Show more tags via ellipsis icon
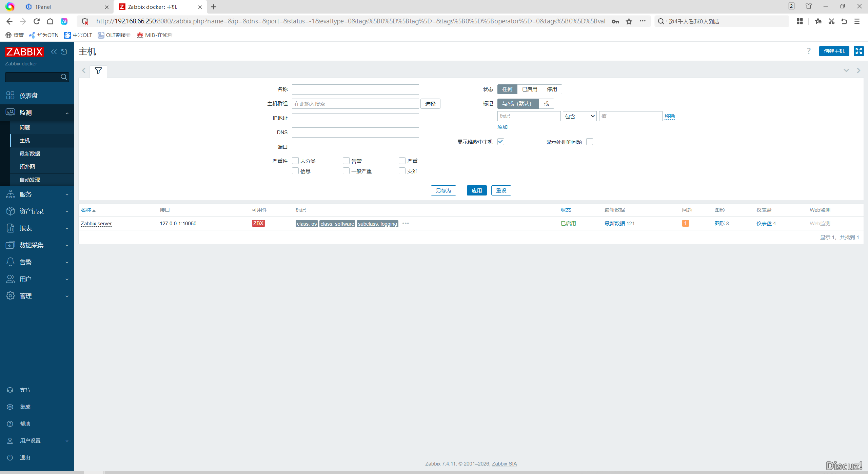 pos(406,223)
